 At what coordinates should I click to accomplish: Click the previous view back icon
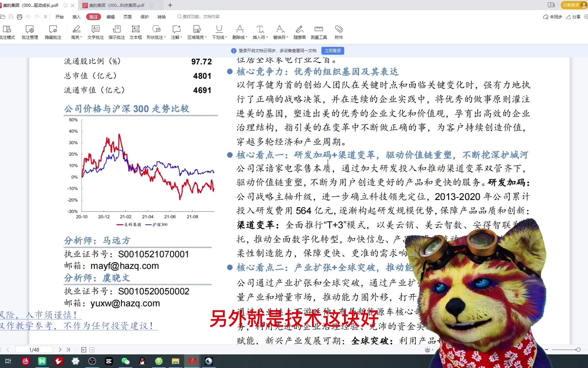pos(84,350)
